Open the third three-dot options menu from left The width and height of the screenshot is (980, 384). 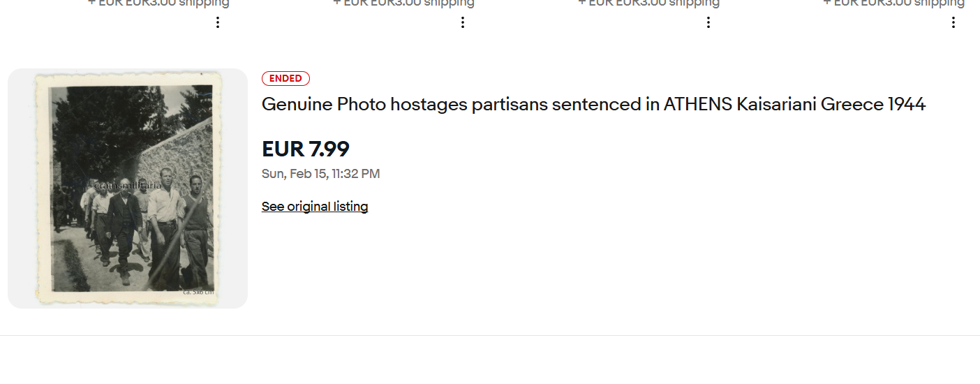[x=708, y=22]
